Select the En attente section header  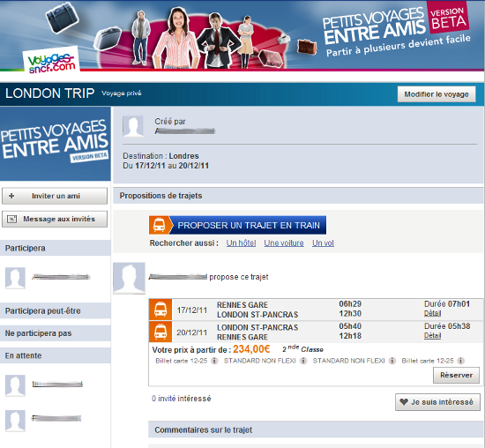point(56,355)
